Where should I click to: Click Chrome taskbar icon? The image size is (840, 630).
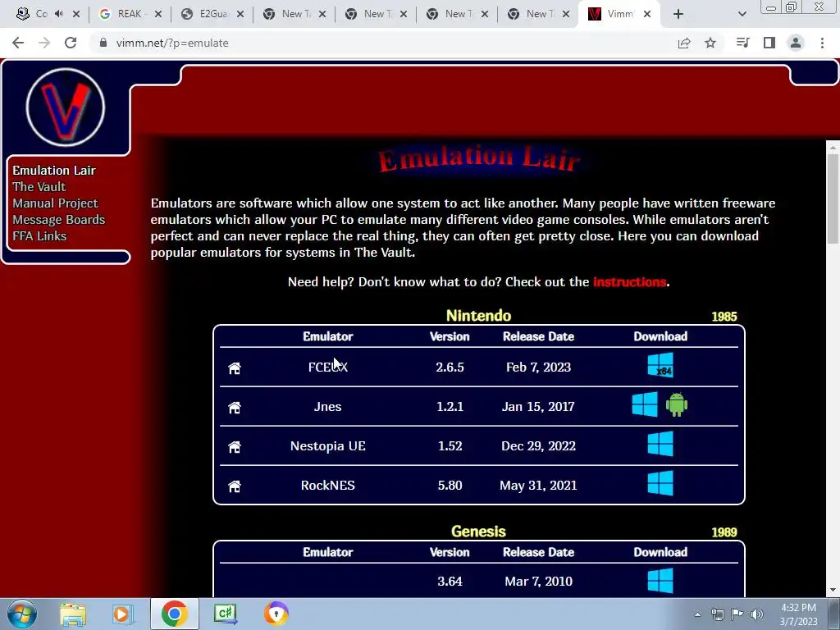tap(174, 614)
